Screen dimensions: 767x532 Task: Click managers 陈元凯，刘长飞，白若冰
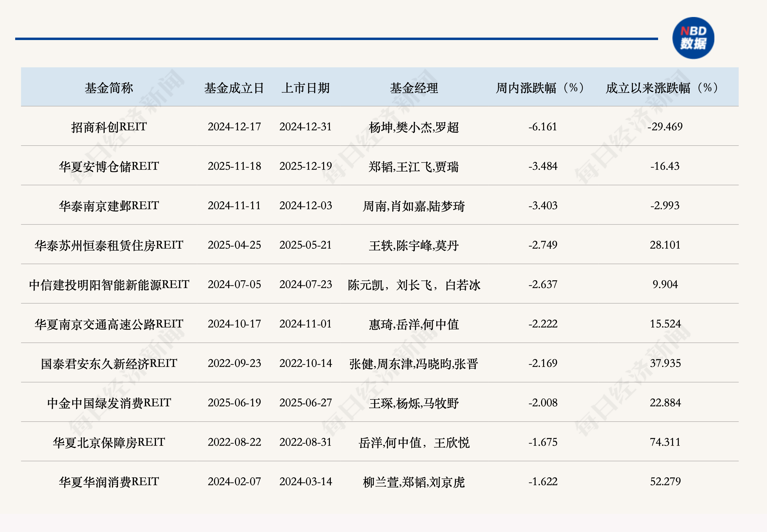click(414, 285)
